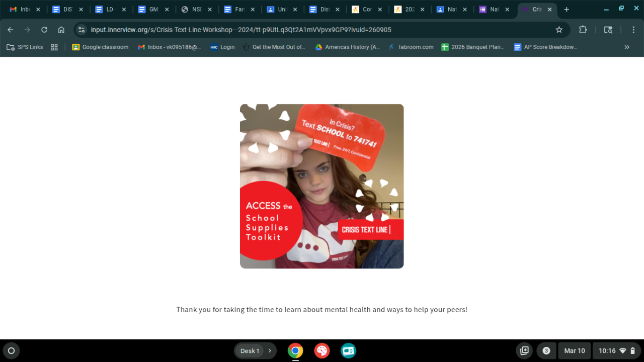644x362 pixels.
Task: Close the GM document tab
Action: point(167,10)
